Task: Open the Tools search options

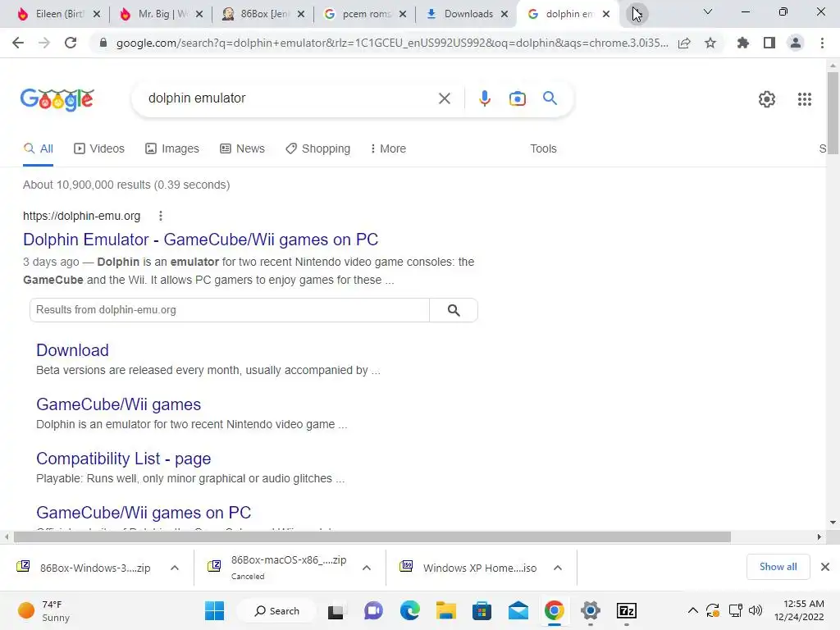Action: click(x=543, y=148)
